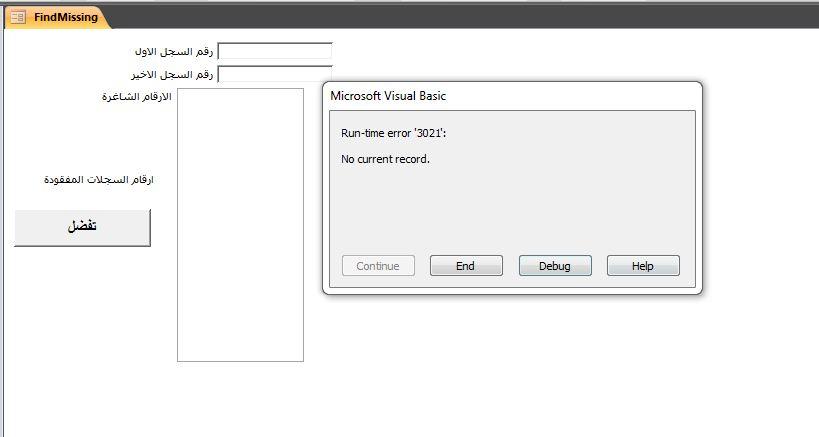Screen dimensions: 819x437
Task: Click the رقم السجل الاخير label
Action: click(x=171, y=74)
